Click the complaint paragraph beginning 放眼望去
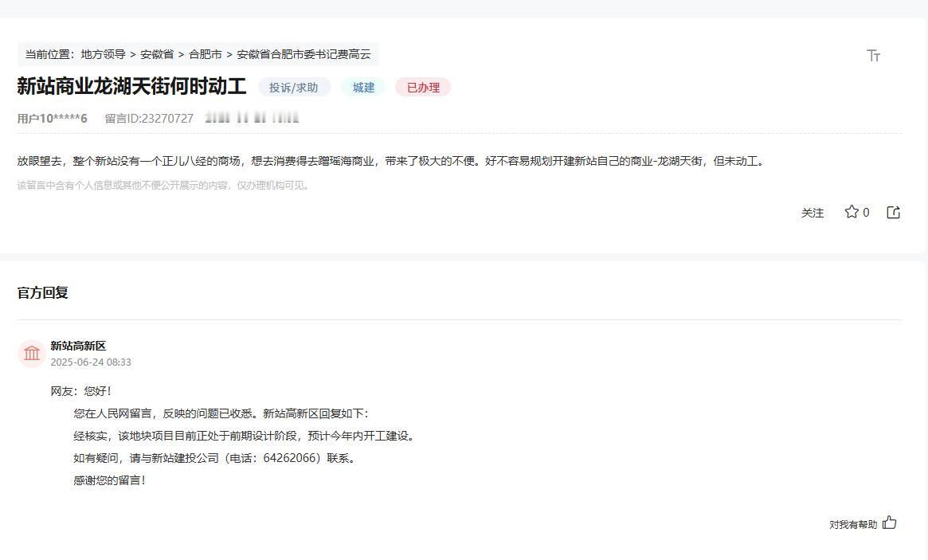 click(391, 161)
